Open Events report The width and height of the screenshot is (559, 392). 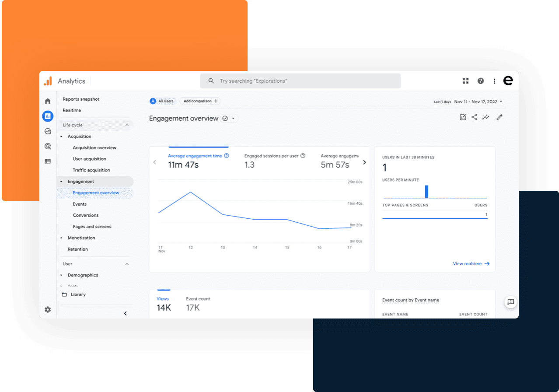pos(80,204)
